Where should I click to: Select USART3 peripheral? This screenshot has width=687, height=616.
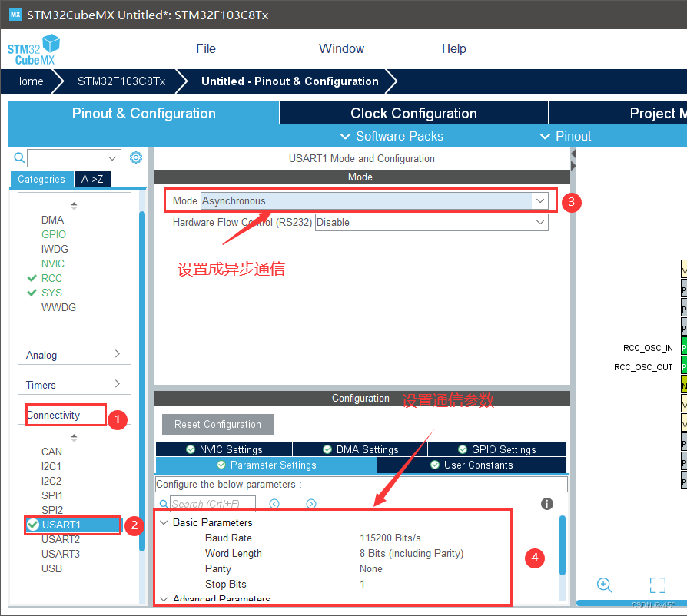pyautogui.click(x=61, y=554)
